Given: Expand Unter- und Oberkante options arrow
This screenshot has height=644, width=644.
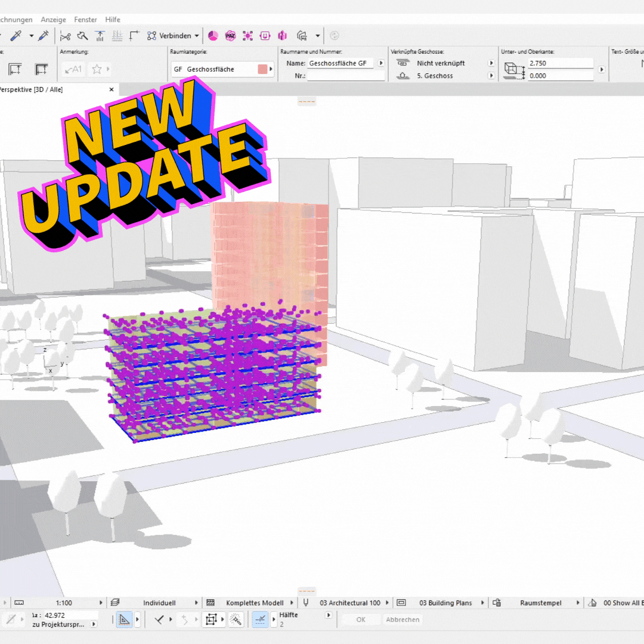Looking at the screenshot, I should pyautogui.click(x=601, y=69).
